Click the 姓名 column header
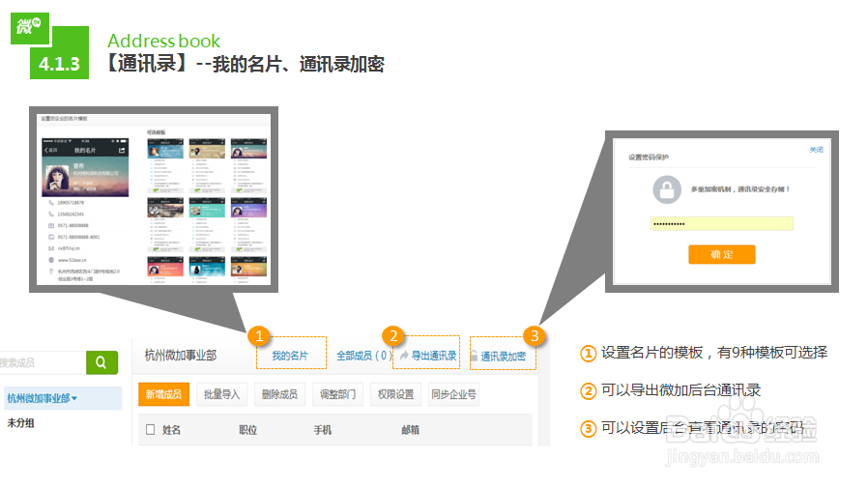The image size is (868, 487). point(172,430)
